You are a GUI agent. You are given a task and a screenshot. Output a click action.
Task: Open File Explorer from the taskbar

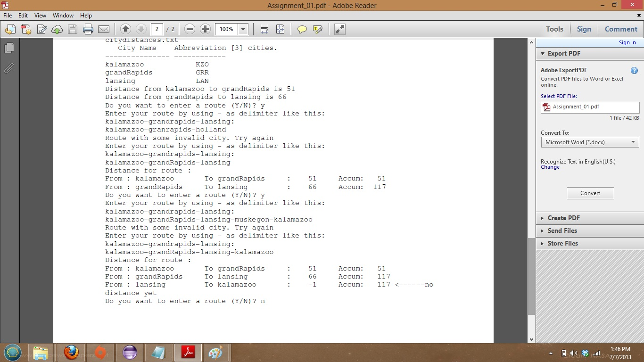41,353
